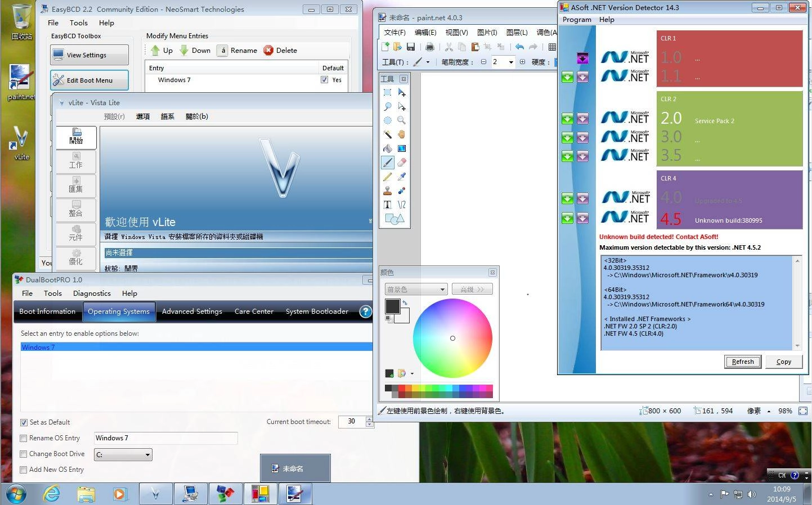
Task: Select the Line/Curve tool
Action: [x=402, y=205]
